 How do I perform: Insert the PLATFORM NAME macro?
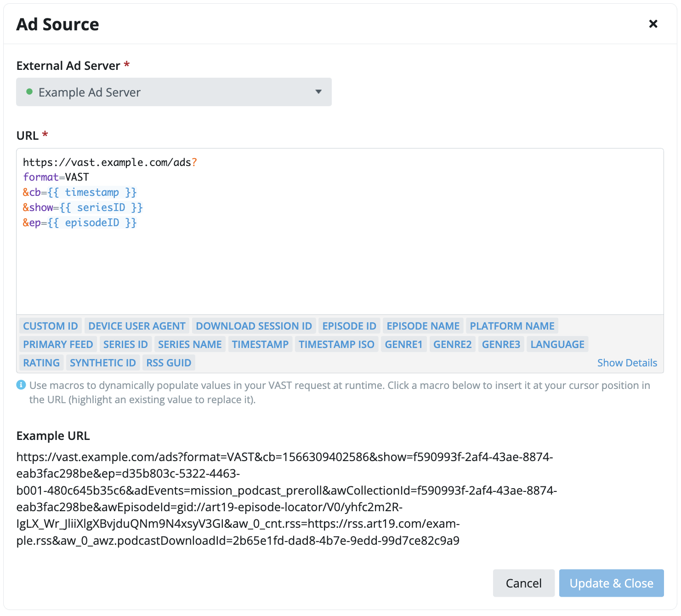pyautogui.click(x=512, y=326)
